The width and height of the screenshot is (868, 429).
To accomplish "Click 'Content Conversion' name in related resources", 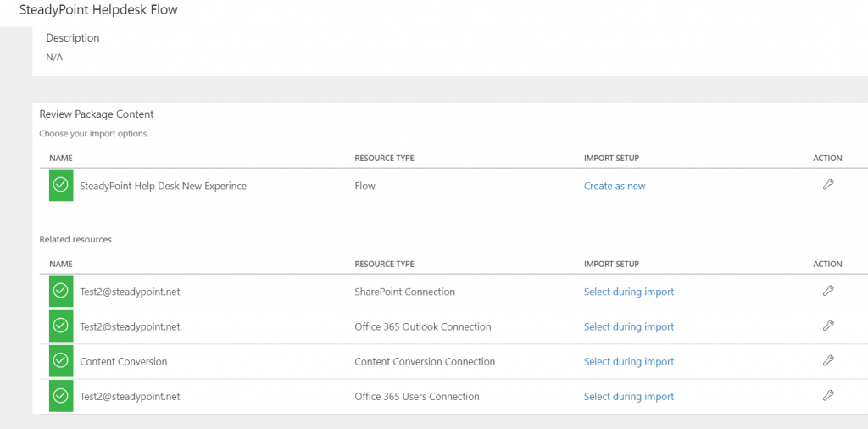I will pyautogui.click(x=124, y=361).
